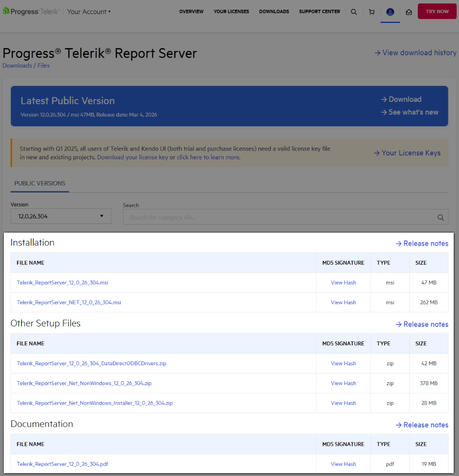Open the Support Center menu item
459x476 pixels.
[319, 11]
